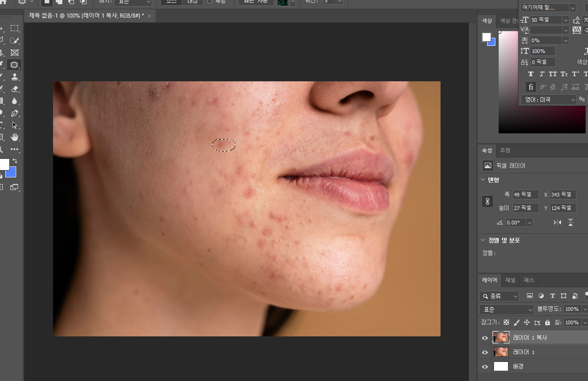
Task: Filter layers by shape layers
Action: click(563, 296)
